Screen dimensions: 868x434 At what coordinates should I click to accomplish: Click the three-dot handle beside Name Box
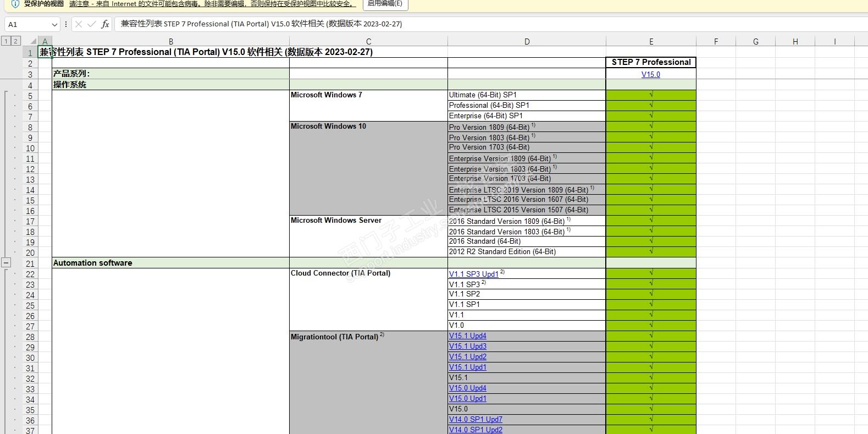66,24
